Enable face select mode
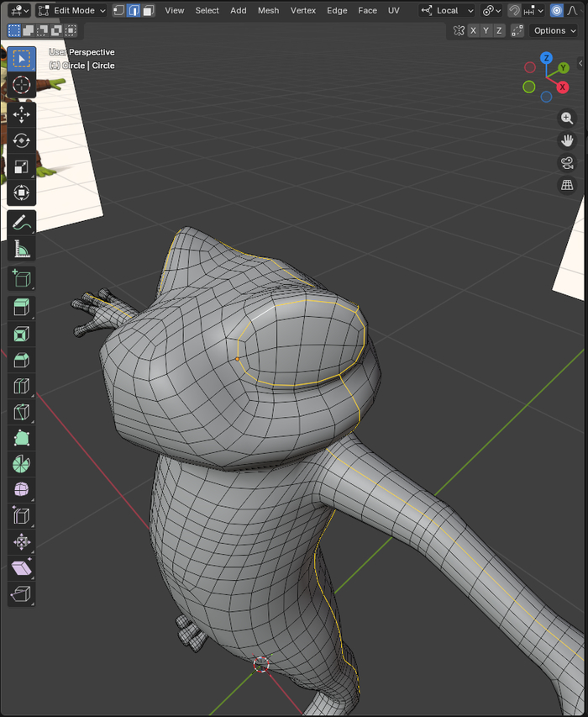 tap(148, 11)
